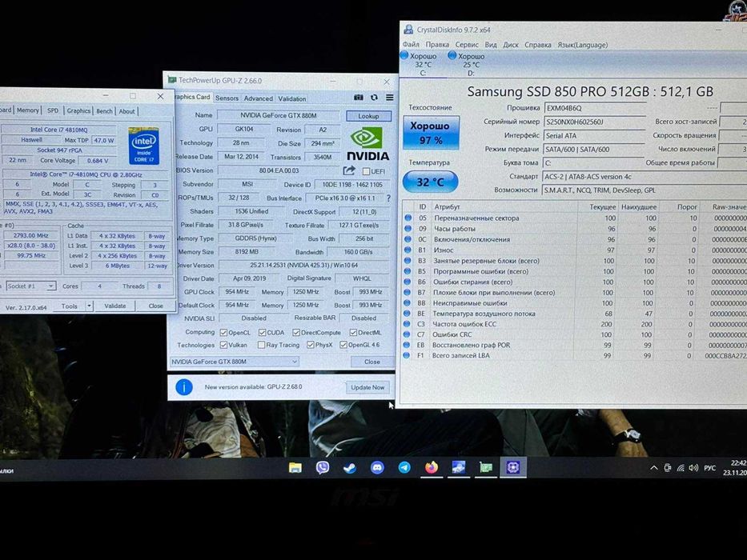This screenshot has height=560, width=747.
Task: Open the NVIDIA GeForce GTX 880M GPU dropdown
Action: pyautogui.click(x=235, y=362)
